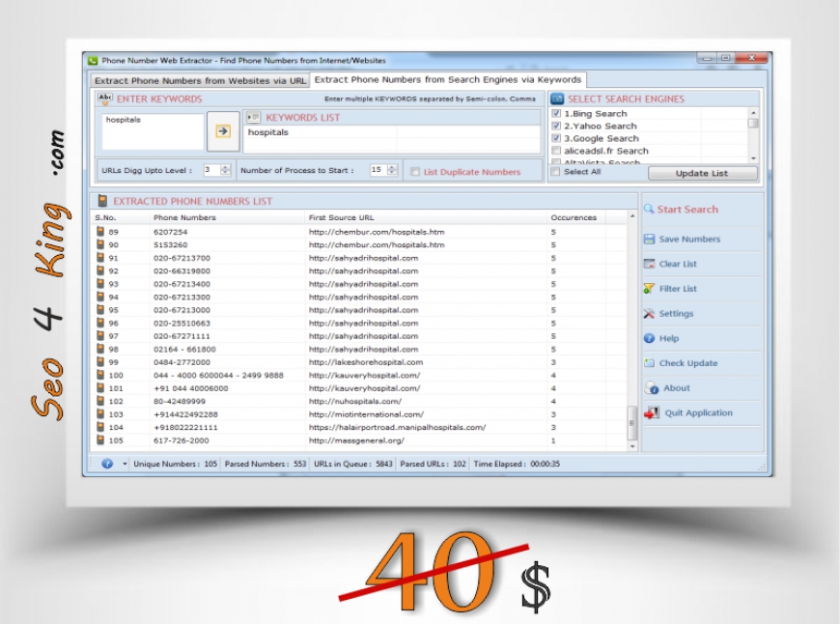840x624 pixels.
Task: Open the status bar help dropdown arrow
Action: [125, 464]
